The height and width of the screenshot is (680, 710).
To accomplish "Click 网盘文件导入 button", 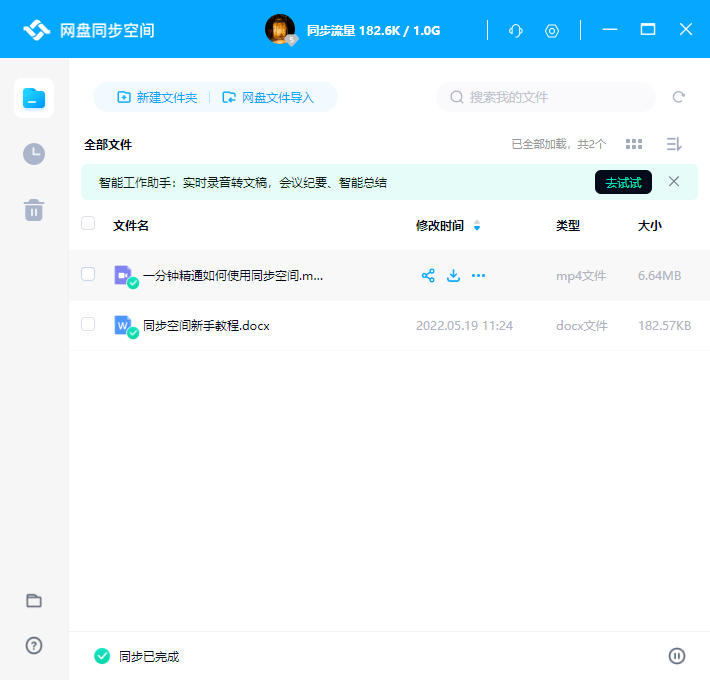I will pyautogui.click(x=268, y=97).
